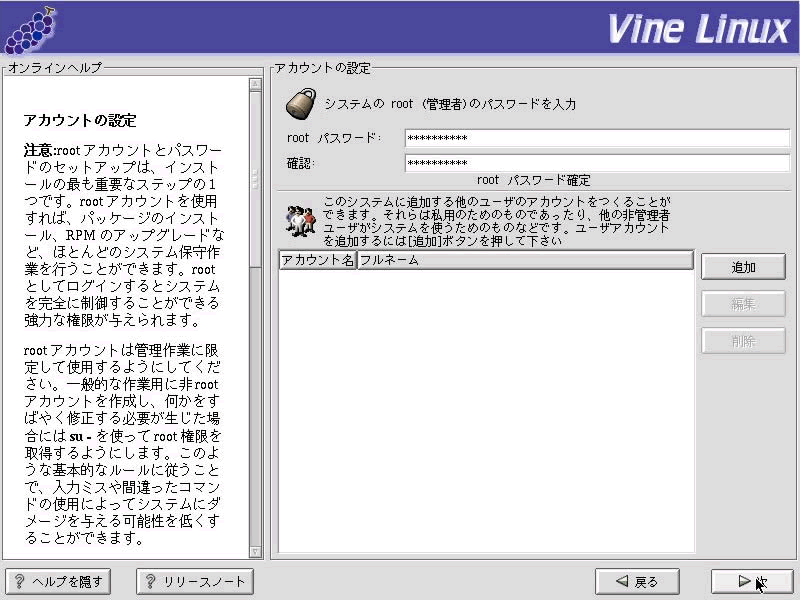Click the フルネーム column header
The image size is (800, 600).
(x=525, y=260)
